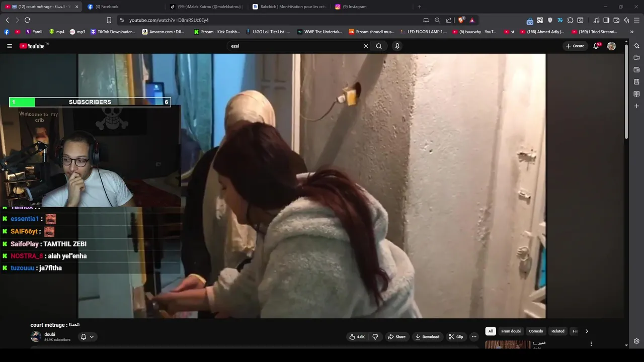Add item to sidebar with plus

(x=636, y=106)
